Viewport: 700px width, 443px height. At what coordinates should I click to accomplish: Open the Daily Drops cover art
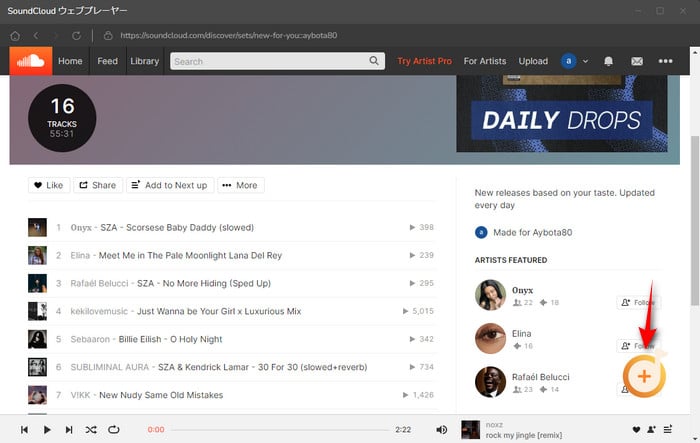pos(562,113)
